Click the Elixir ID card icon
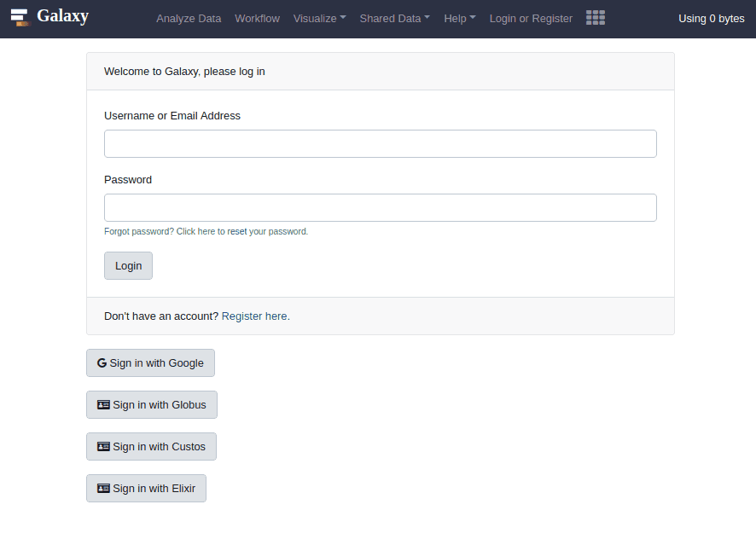This screenshot has height=545, width=756. pos(103,489)
